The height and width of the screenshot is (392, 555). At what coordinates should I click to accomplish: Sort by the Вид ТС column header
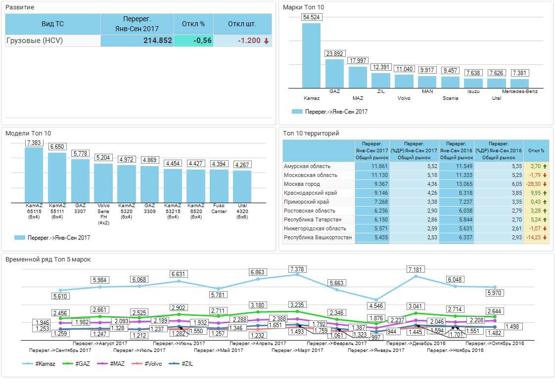click(x=53, y=24)
